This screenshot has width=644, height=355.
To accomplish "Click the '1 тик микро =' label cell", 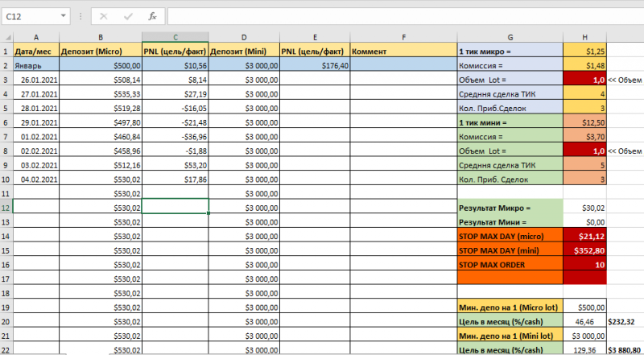I will (510, 51).
